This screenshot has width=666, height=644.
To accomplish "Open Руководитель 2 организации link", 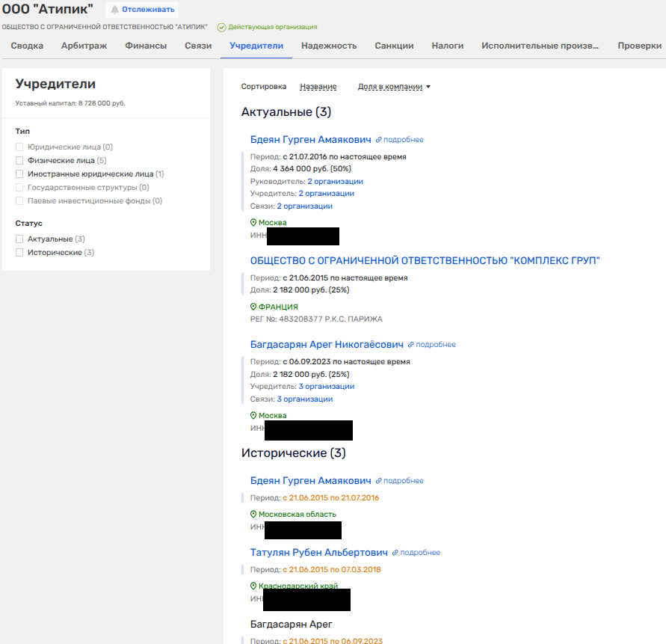I will coord(335,181).
